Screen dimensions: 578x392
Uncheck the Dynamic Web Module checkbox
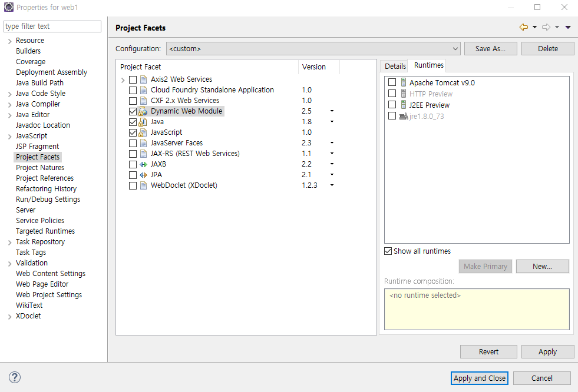coord(133,111)
